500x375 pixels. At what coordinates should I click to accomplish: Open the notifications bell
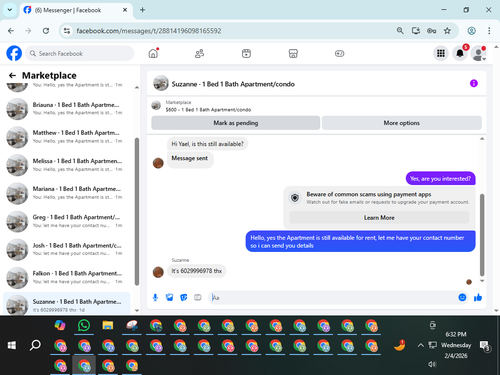[460, 53]
